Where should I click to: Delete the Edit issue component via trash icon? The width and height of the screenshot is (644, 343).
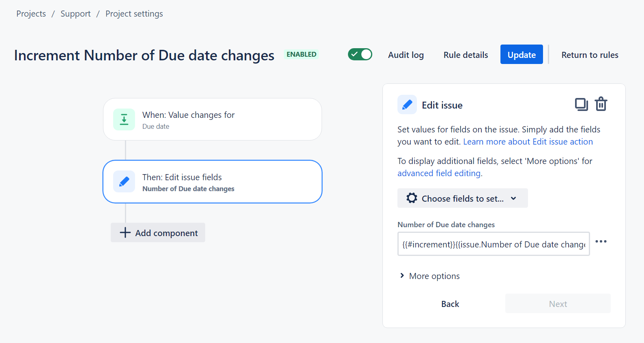(601, 104)
